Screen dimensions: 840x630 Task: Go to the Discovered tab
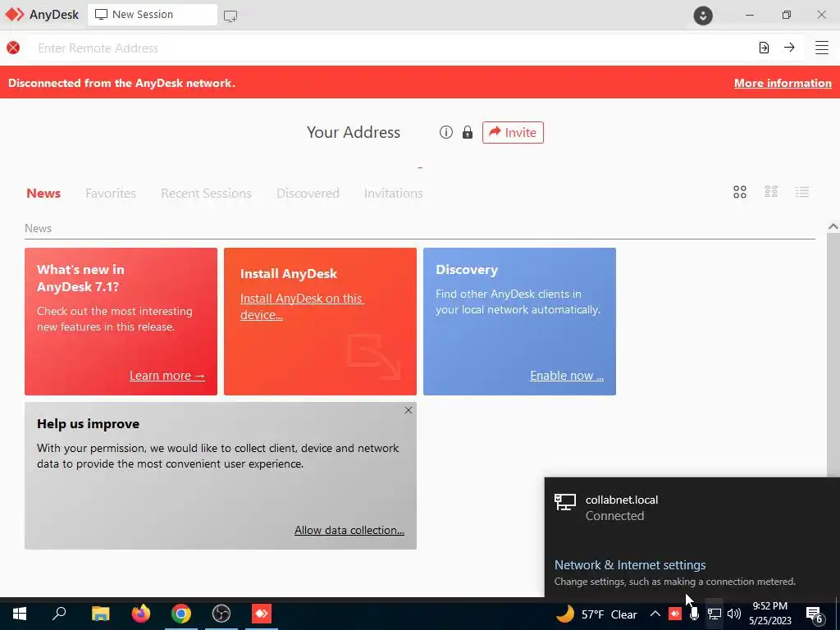coord(308,193)
